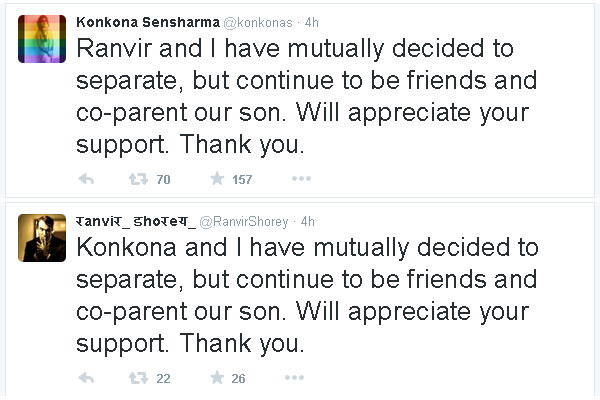Open more options on Konkona's tweet
The width and height of the screenshot is (600, 400).
(x=301, y=180)
